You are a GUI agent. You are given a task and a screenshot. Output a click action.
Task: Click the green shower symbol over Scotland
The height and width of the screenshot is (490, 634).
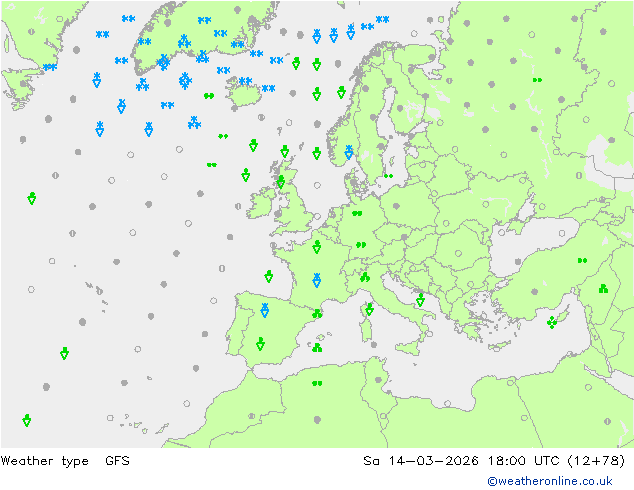tap(281, 182)
